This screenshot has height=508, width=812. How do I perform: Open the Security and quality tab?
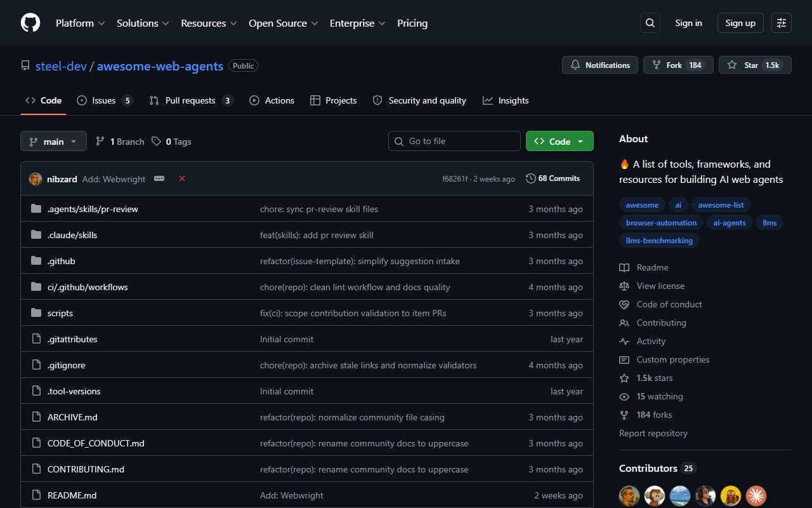419,100
